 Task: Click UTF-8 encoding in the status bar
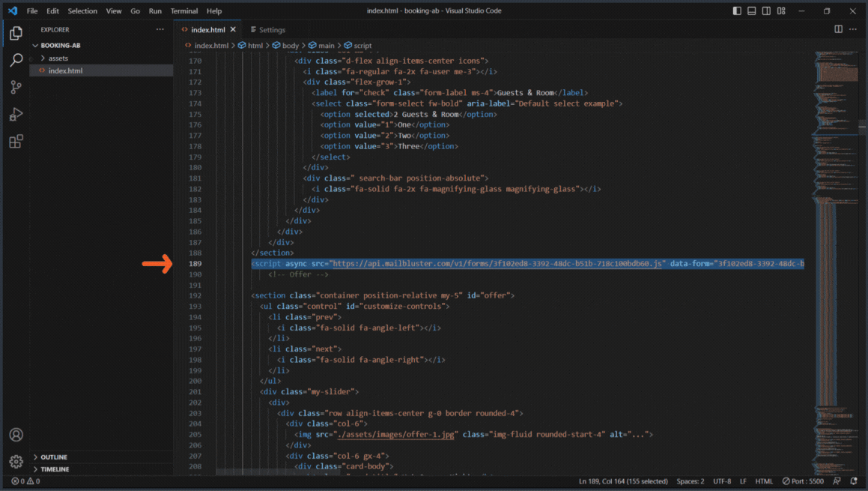(720, 481)
